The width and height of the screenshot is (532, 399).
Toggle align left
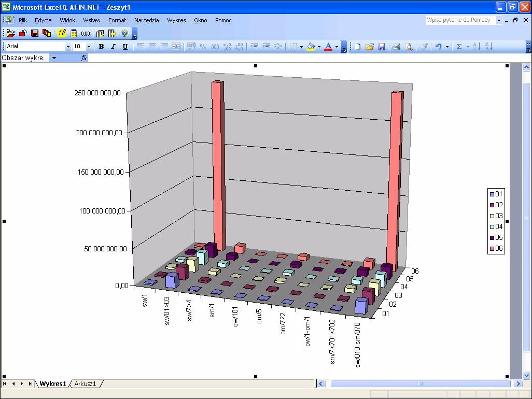[140, 47]
